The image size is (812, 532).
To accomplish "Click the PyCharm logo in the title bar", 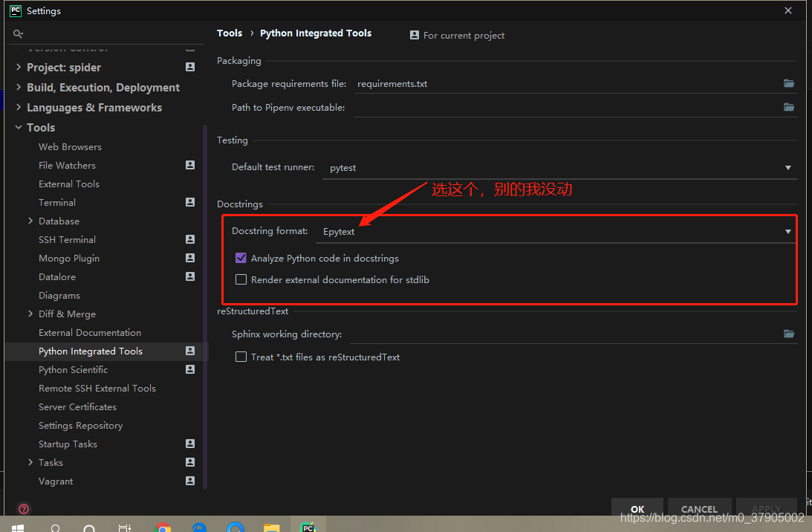I will point(16,10).
